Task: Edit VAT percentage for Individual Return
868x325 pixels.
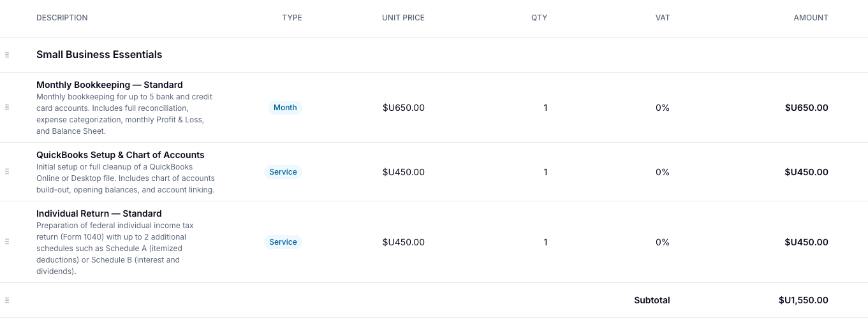Action: click(x=663, y=242)
